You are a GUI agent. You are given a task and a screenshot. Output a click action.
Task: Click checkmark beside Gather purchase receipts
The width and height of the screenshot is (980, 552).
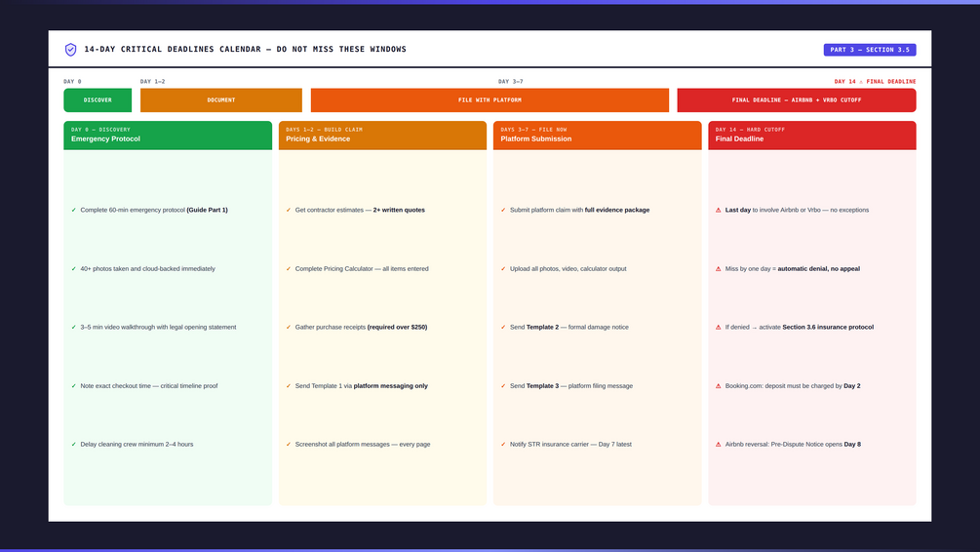click(288, 327)
